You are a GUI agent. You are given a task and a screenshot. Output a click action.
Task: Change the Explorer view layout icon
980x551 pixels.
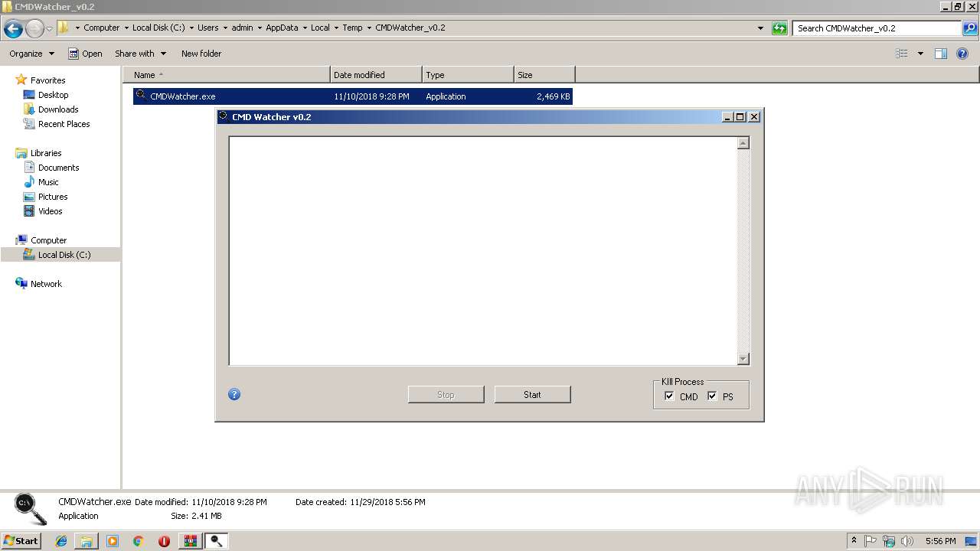(x=902, y=54)
